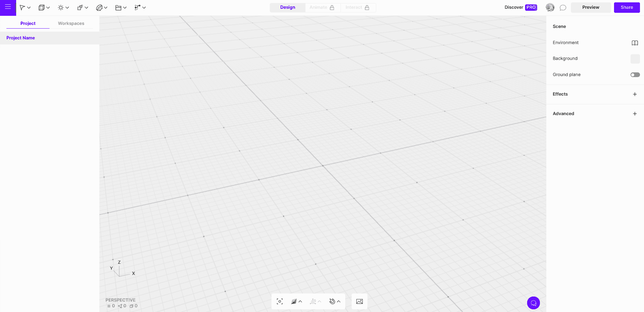Click the Interact tab lock icon
The height and width of the screenshot is (312, 644).
[367, 7]
